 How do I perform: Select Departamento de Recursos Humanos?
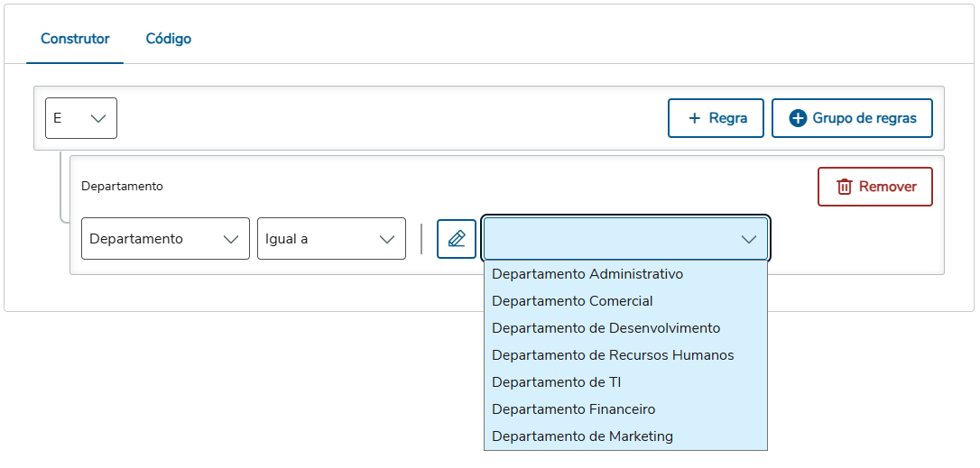[613, 355]
